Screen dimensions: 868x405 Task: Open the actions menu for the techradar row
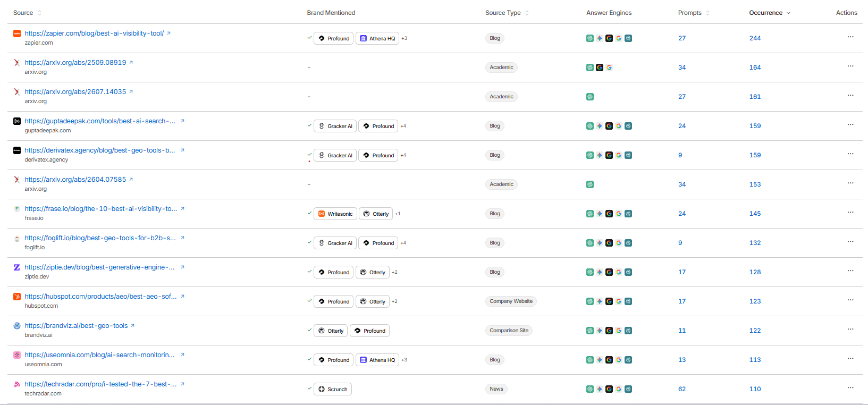[850, 388]
